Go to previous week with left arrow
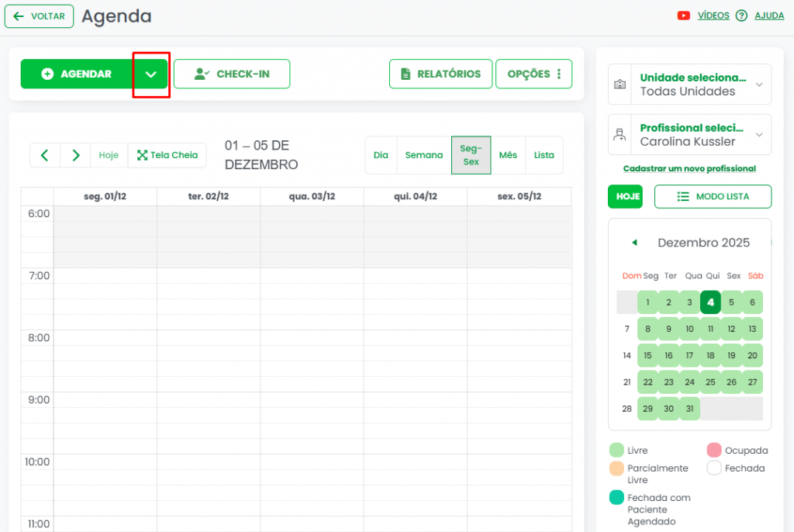 click(x=45, y=155)
